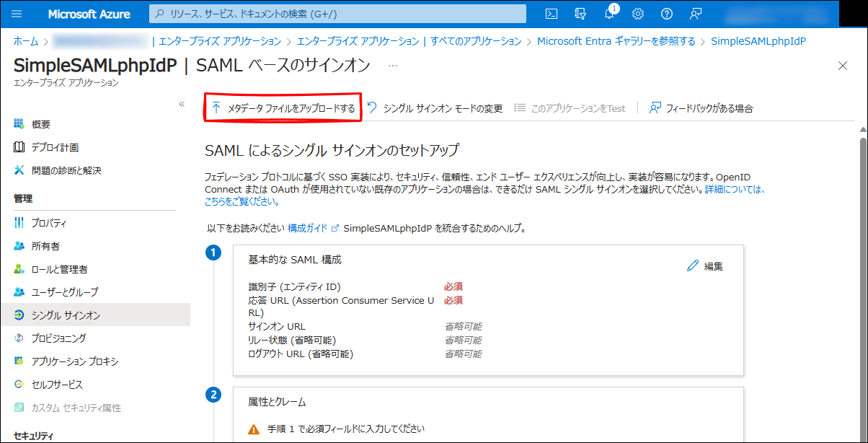Open the notifications bell icon

point(608,14)
